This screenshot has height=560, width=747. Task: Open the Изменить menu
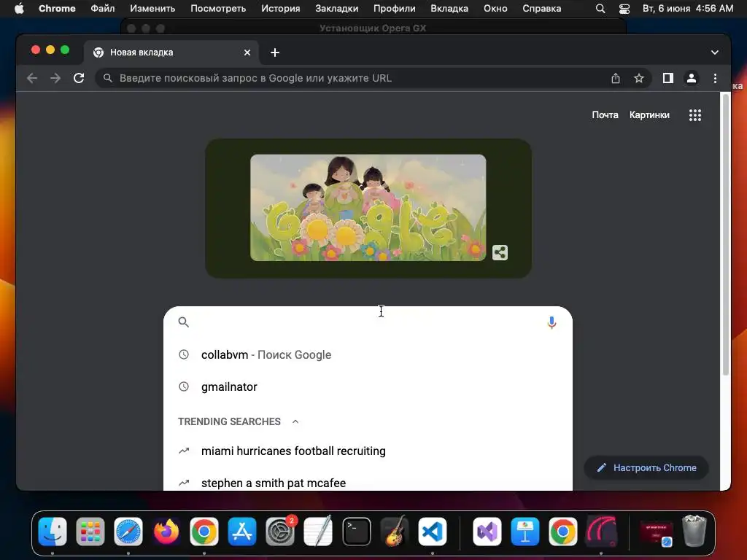pyautogui.click(x=152, y=9)
